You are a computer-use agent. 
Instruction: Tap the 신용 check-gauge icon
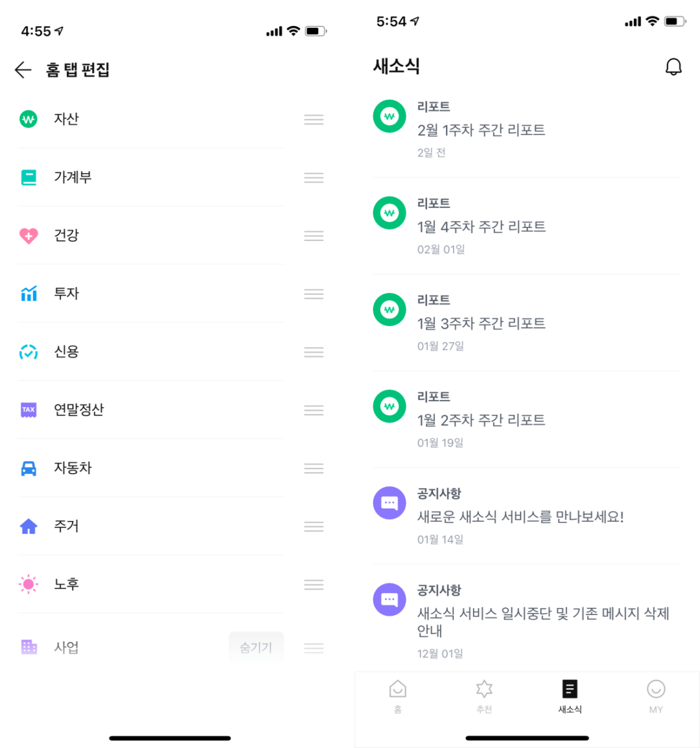click(x=29, y=352)
